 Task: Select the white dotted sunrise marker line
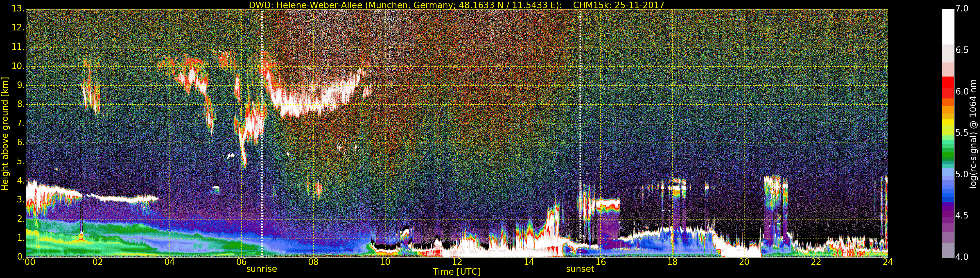pos(262,133)
